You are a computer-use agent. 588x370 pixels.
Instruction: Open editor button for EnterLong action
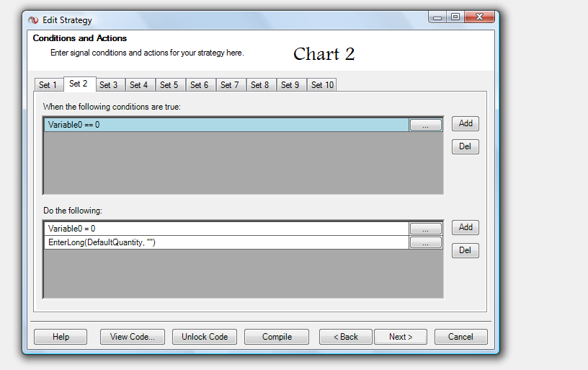[425, 242]
